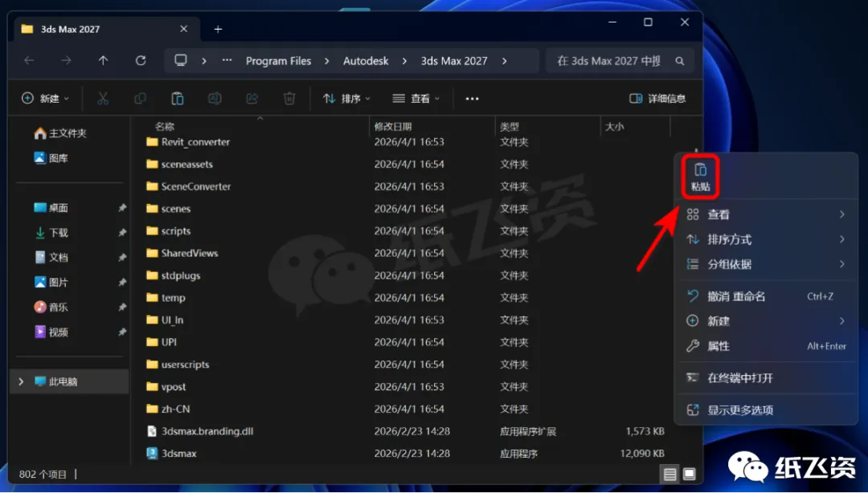Toggle the 详细信息 details pane
The image size is (868, 493).
tap(657, 99)
